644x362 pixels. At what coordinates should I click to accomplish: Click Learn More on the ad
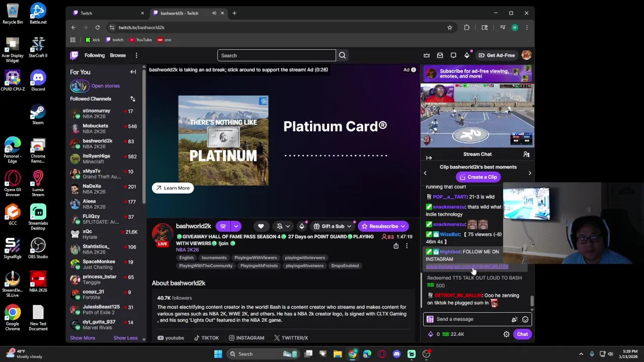(173, 188)
